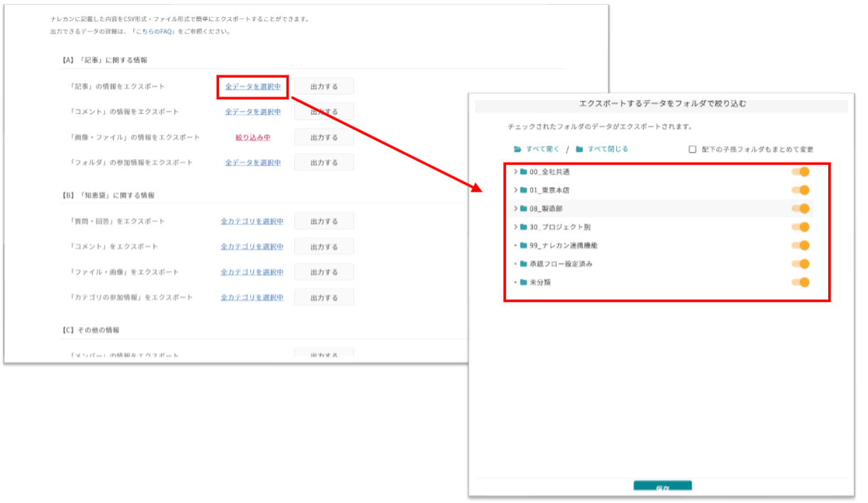
Task: Open 全カテゴリを選択中 for 「カテゴリの参加情報」
Action: [252, 298]
